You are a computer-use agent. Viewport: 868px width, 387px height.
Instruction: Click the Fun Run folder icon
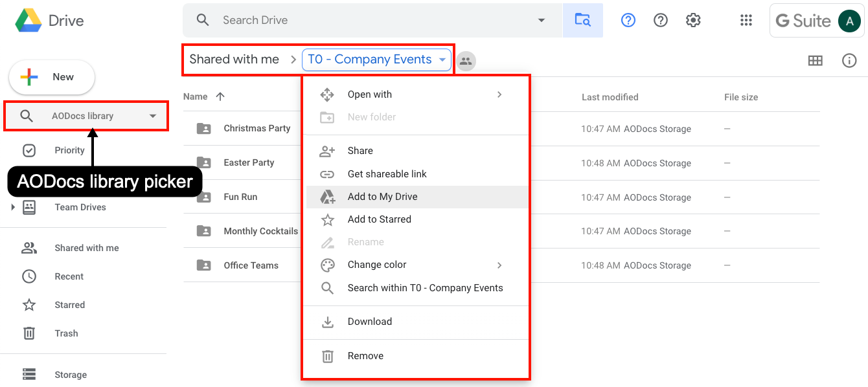click(203, 197)
